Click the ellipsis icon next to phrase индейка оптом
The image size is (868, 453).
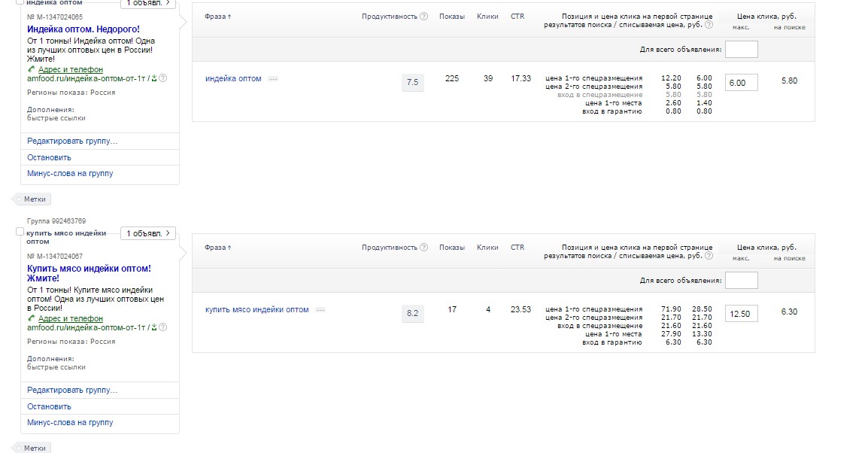[273, 79]
